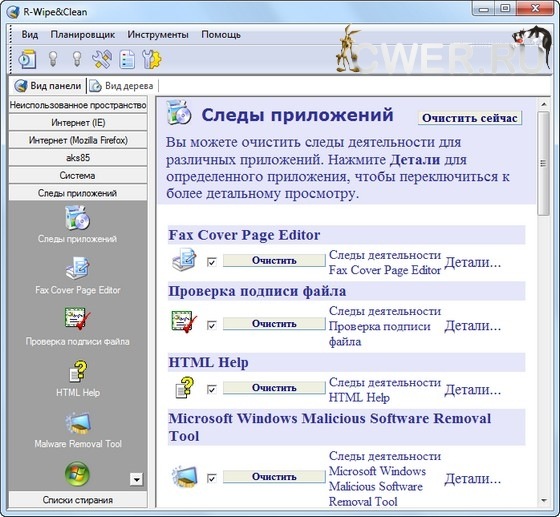560x517 pixels.
Task: Uncheck the Fax Cover Page Editor checkbox
Action: tap(211, 262)
